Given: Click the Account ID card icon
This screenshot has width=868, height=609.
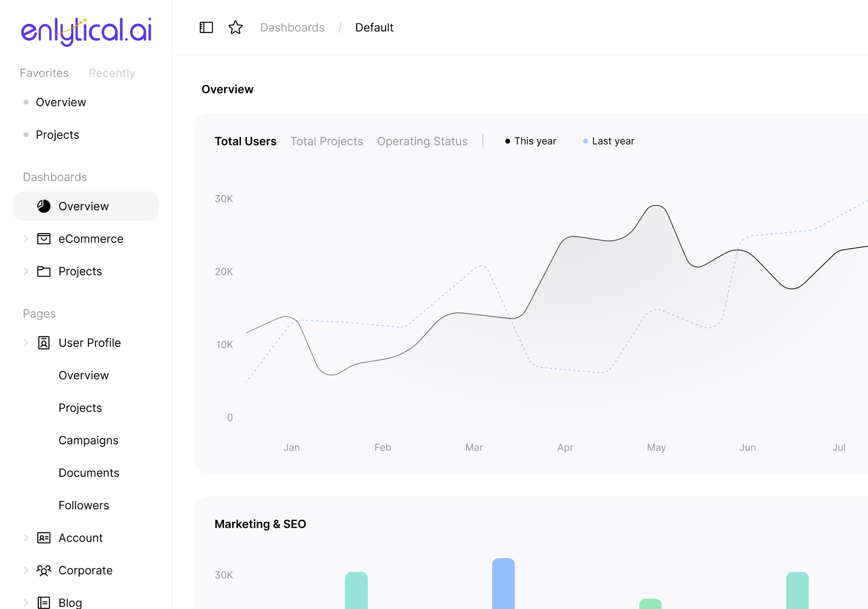Looking at the screenshot, I should click(44, 538).
